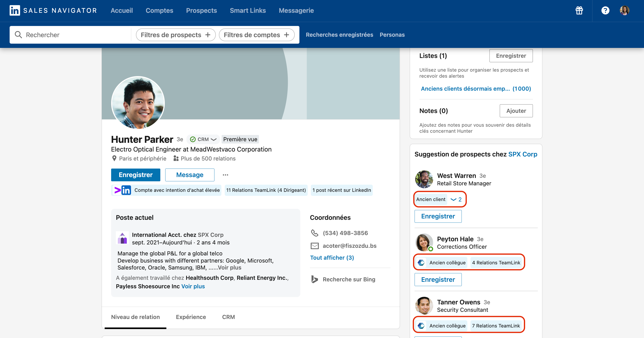Viewport: 644px width, 338px height.
Task: Show more past companies via Voir plus
Action: [193, 286]
